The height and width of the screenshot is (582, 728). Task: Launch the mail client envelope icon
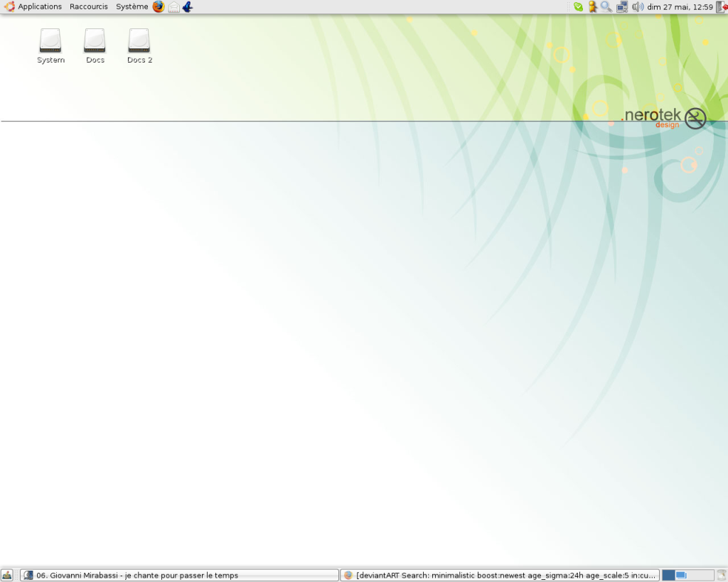173,7
